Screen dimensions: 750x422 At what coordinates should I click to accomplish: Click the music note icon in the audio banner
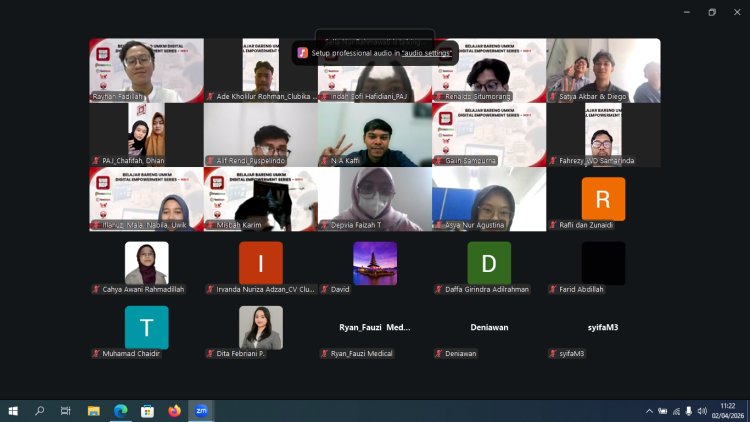(302, 52)
